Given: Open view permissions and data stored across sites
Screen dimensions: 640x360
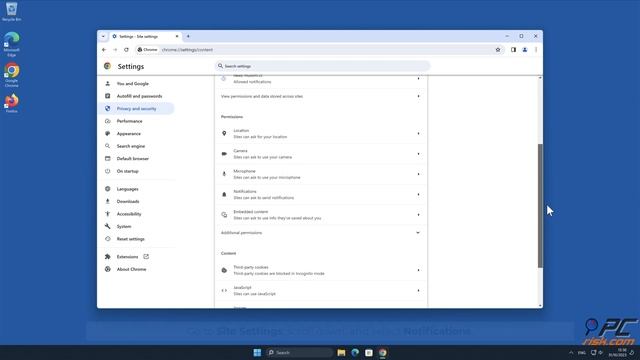Looking at the screenshot, I should 321,96.
